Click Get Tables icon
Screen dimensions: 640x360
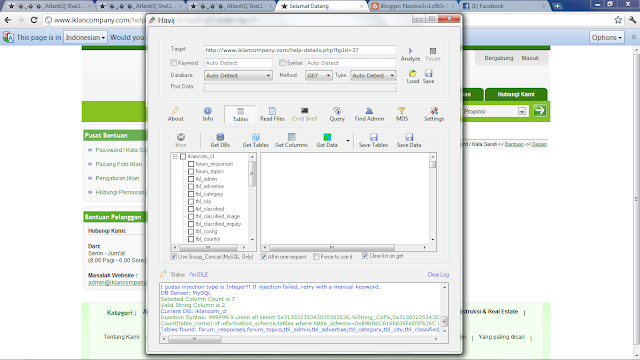256,140
